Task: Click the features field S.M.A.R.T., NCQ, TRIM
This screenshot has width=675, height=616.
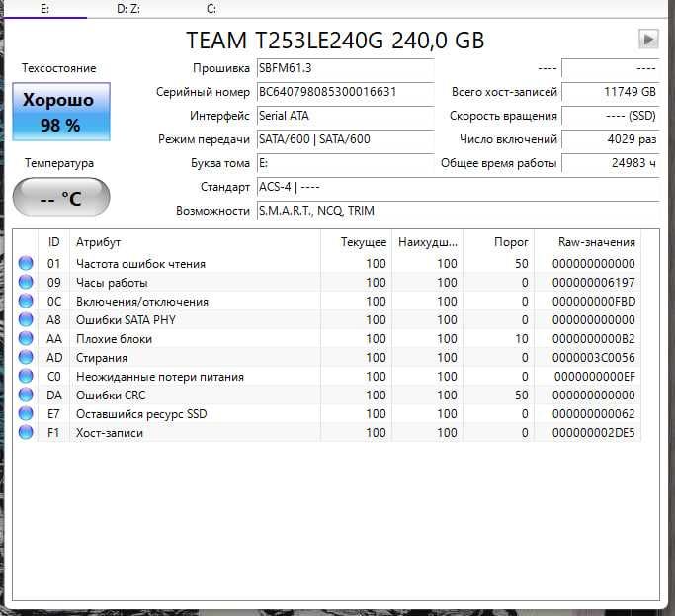Action: coord(459,211)
